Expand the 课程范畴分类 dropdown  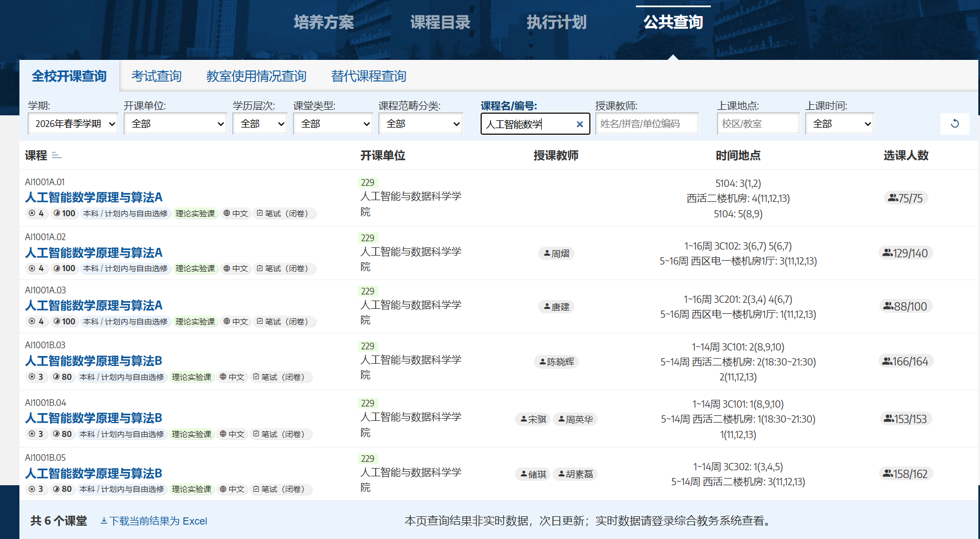point(421,124)
